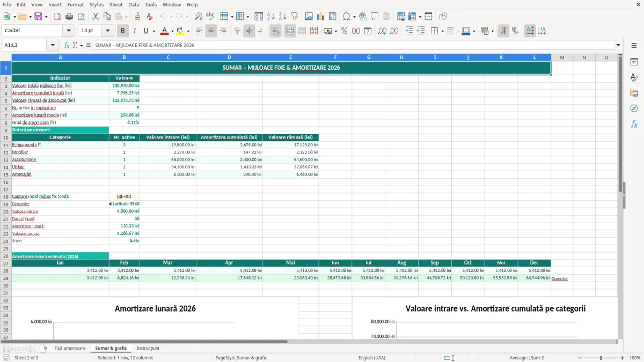Open the special character dropdown arrow
Viewport: 644px width, 362px height.
pos(354,17)
